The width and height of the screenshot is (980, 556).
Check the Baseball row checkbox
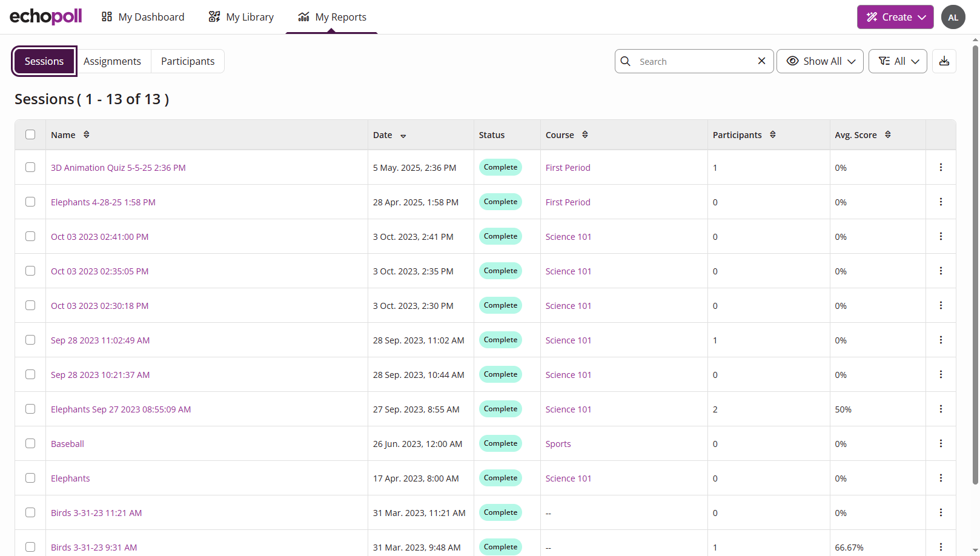30,443
